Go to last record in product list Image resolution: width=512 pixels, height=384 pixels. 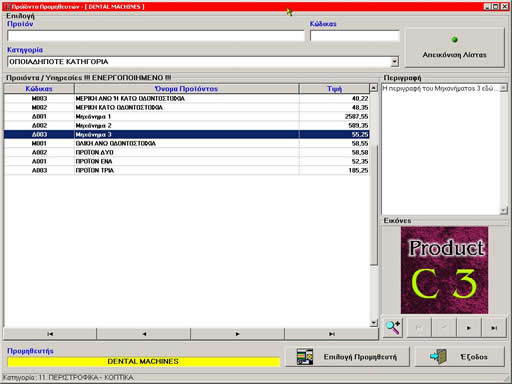(332, 334)
